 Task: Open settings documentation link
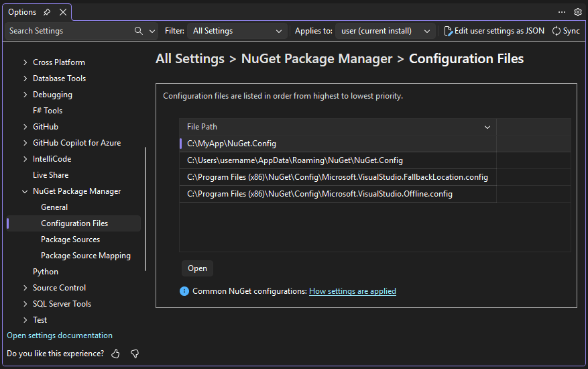[x=60, y=335]
